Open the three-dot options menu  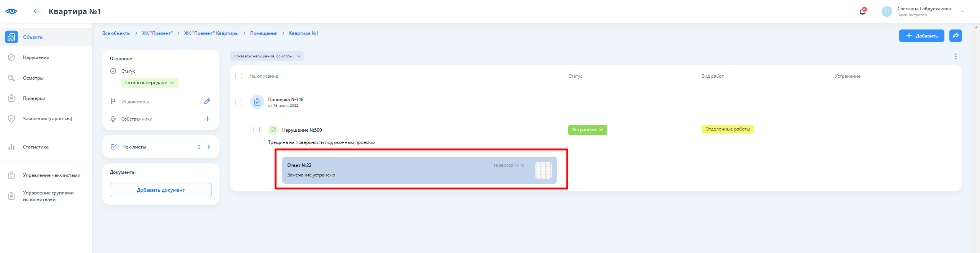click(955, 56)
